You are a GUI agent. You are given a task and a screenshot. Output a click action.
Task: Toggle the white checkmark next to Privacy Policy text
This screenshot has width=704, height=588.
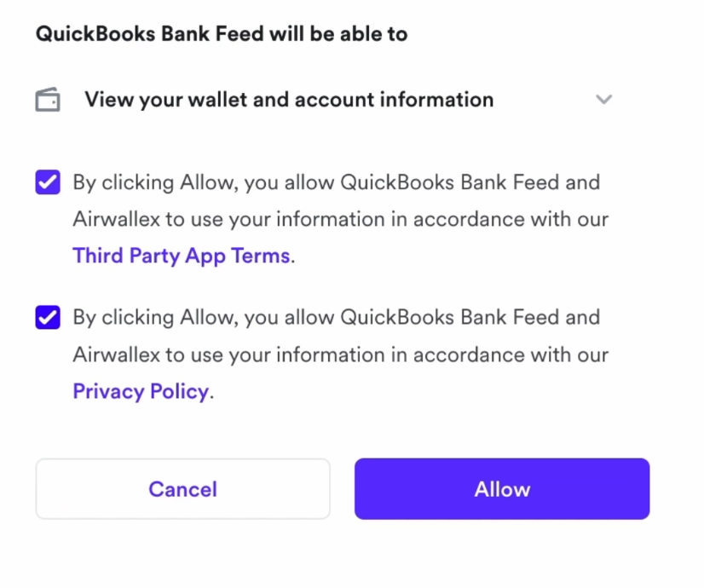coord(48,318)
